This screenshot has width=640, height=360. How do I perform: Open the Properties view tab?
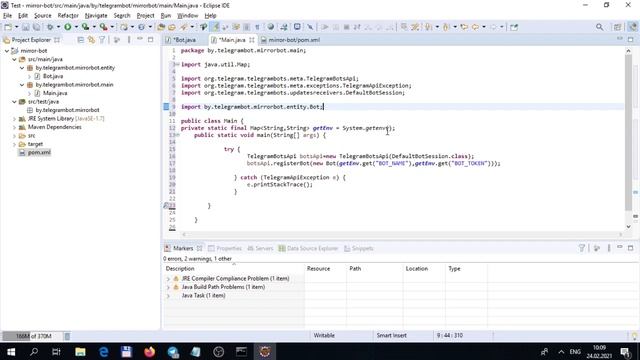click(225, 248)
